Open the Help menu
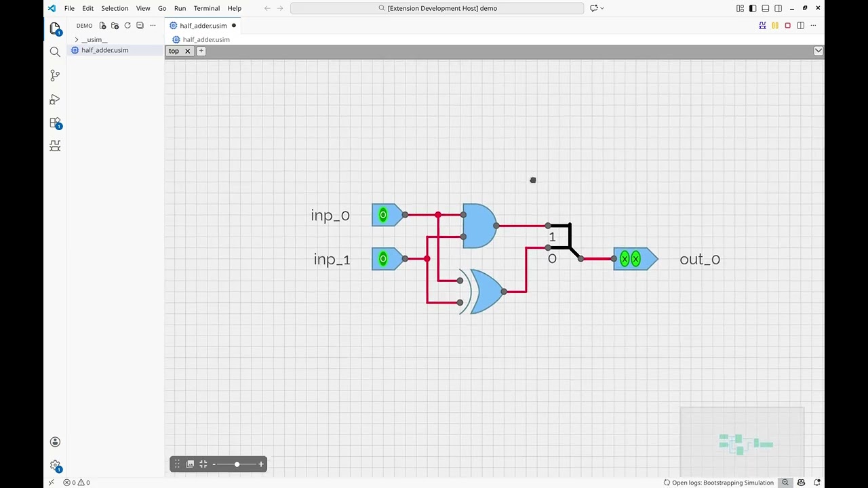Screen dimensions: 868x488 (235, 8)
